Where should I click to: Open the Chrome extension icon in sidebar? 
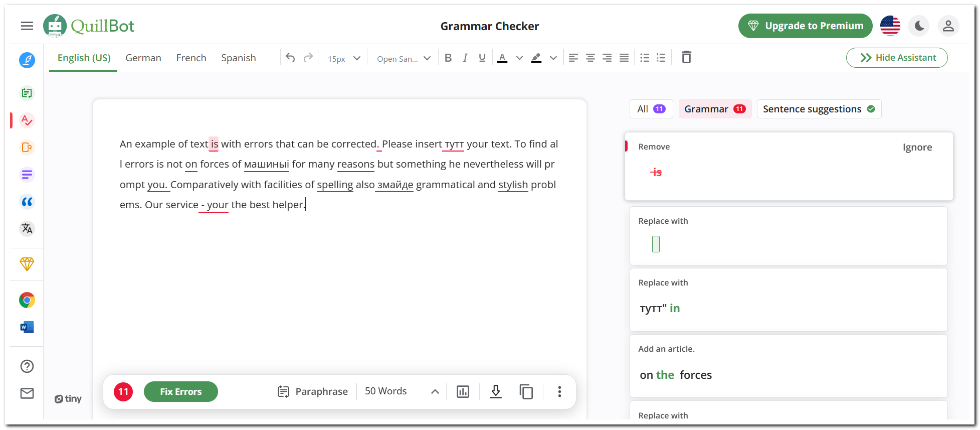27,301
